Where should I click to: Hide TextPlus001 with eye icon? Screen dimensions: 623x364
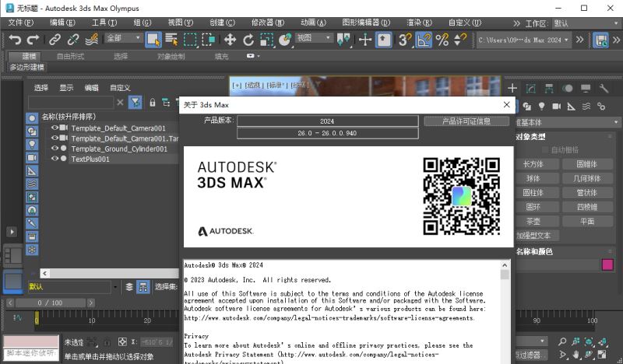55,159
